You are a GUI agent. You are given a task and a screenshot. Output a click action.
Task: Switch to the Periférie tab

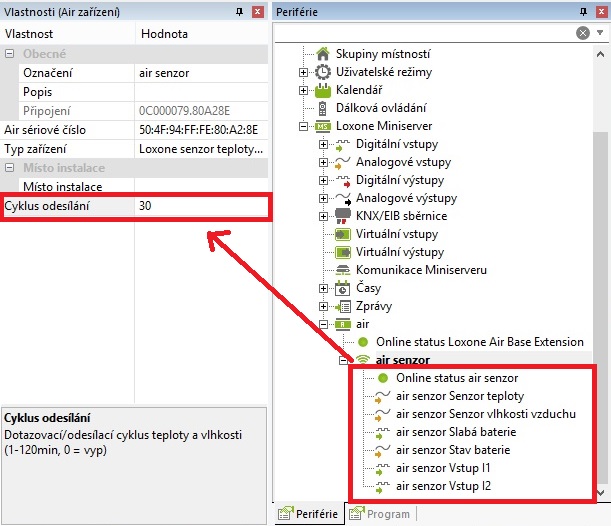click(309, 514)
